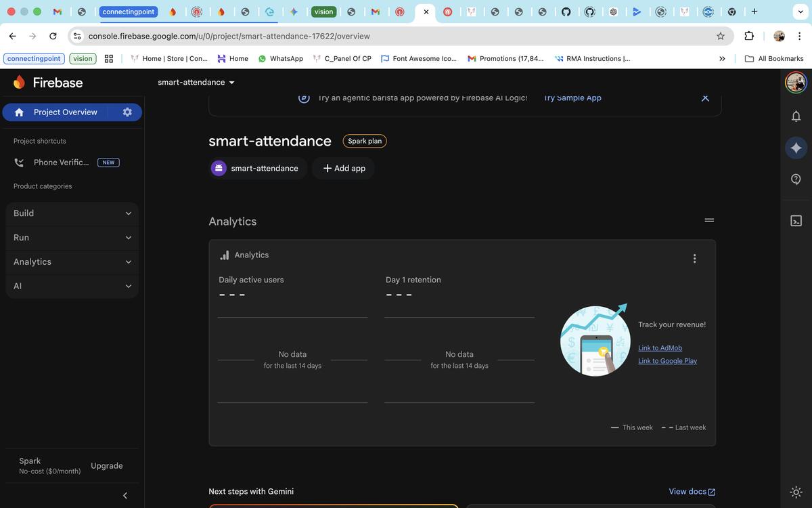
Task: Click the notifications bell icon
Action: click(796, 117)
